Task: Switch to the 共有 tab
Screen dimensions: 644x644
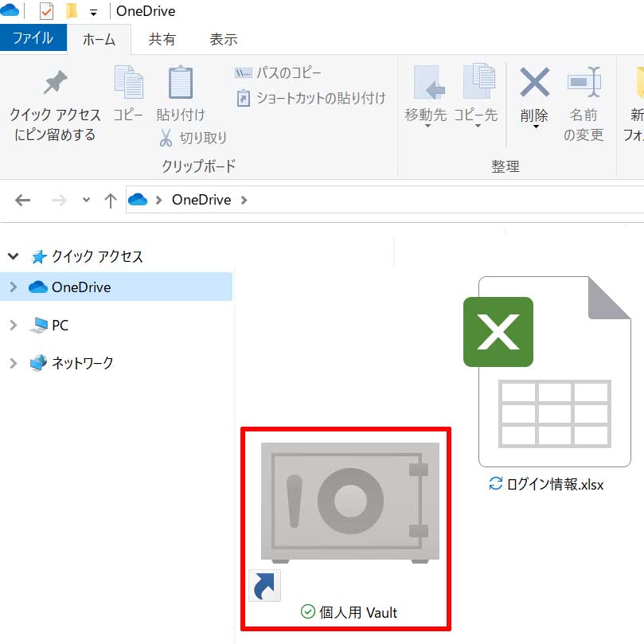Action: tap(162, 40)
